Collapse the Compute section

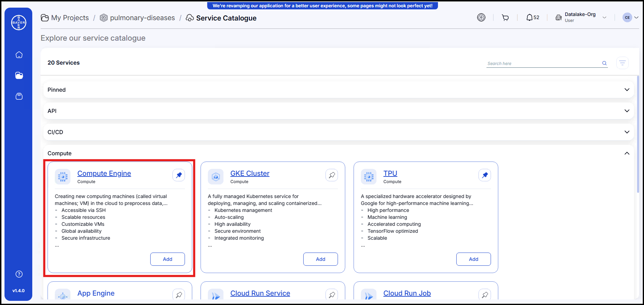(627, 153)
